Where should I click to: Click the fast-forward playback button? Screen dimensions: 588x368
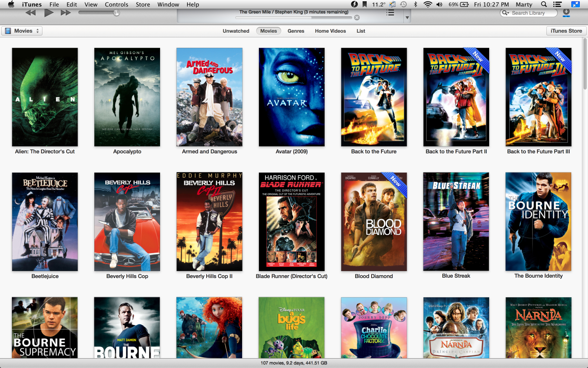point(66,13)
